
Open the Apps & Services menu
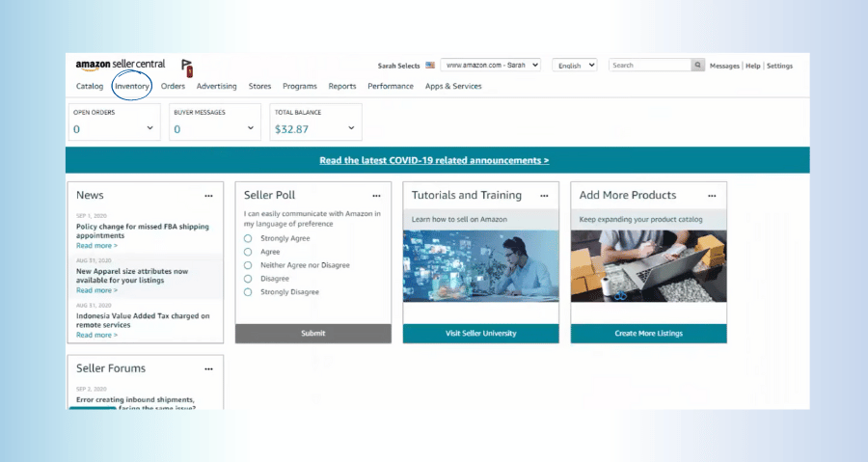click(453, 86)
